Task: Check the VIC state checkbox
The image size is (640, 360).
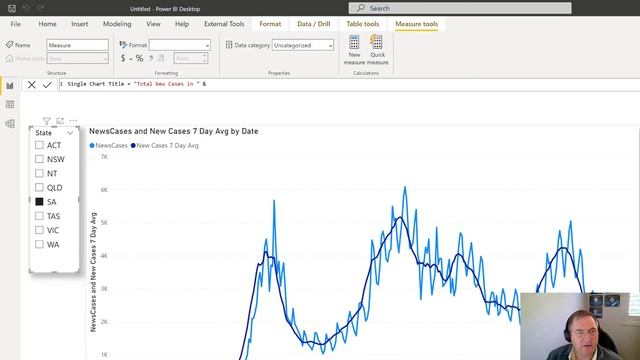Action: pos(39,230)
